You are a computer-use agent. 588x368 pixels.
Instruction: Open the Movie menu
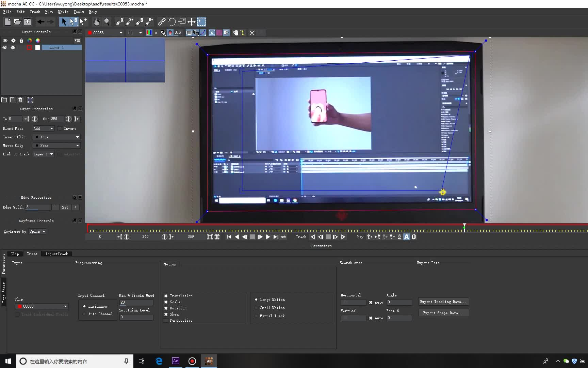tap(63, 12)
